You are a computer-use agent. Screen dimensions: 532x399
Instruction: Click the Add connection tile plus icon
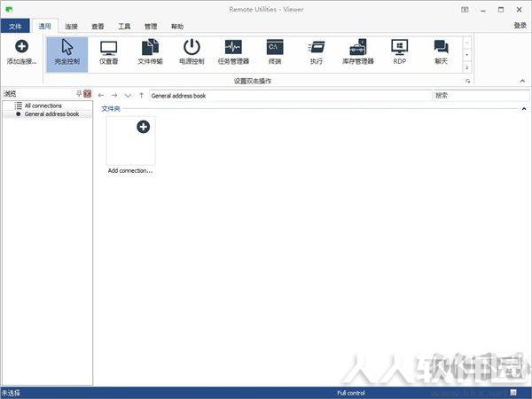[143, 127]
